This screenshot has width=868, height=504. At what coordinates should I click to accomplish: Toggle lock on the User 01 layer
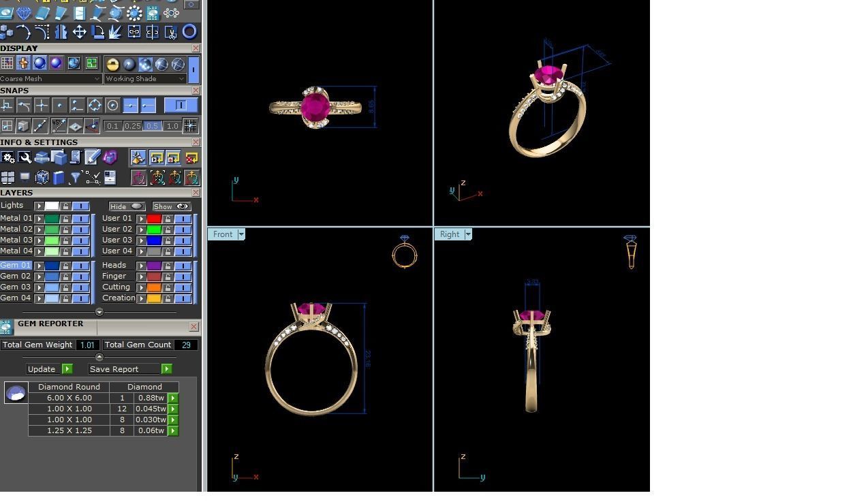coord(168,219)
